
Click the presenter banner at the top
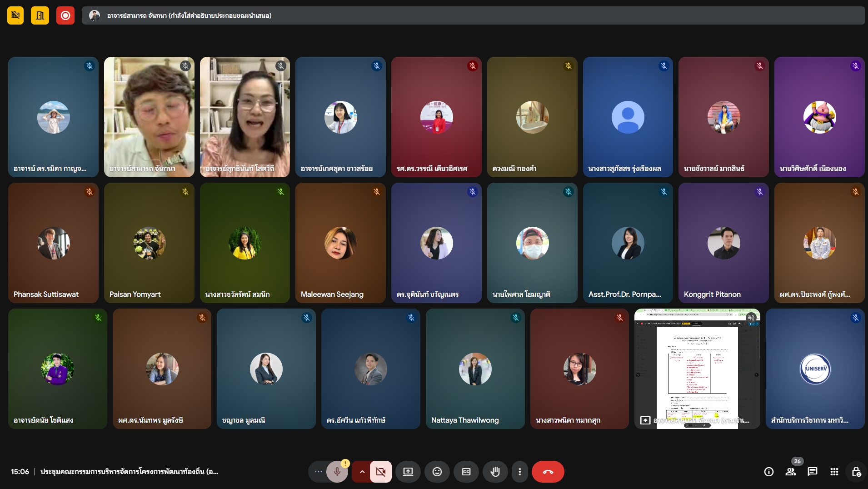(473, 15)
